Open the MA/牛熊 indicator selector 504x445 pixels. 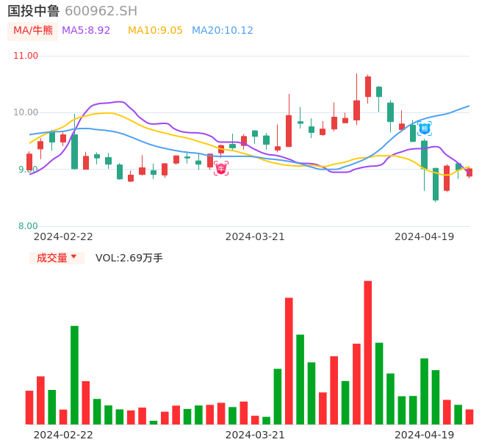coord(33,31)
